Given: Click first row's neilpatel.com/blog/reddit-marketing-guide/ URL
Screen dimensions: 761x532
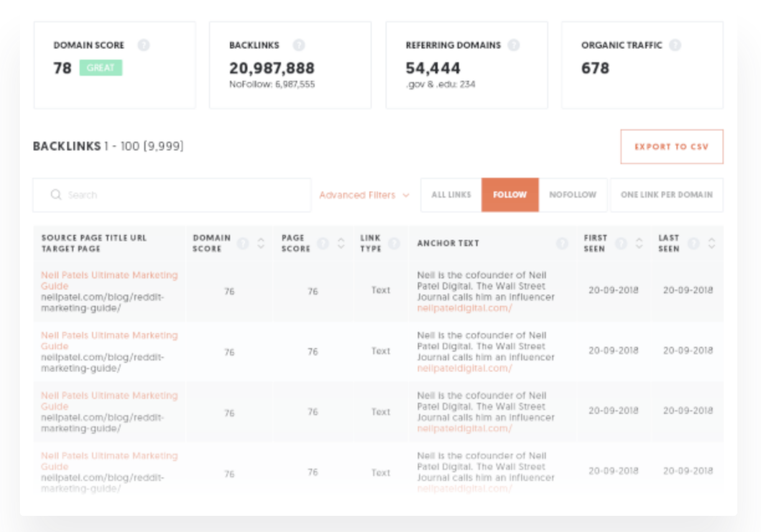Looking at the screenshot, I should coord(103,302).
